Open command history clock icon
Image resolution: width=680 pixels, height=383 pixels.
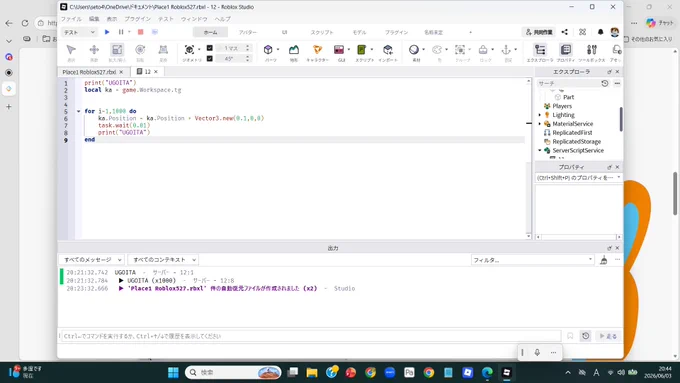coord(585,336)
